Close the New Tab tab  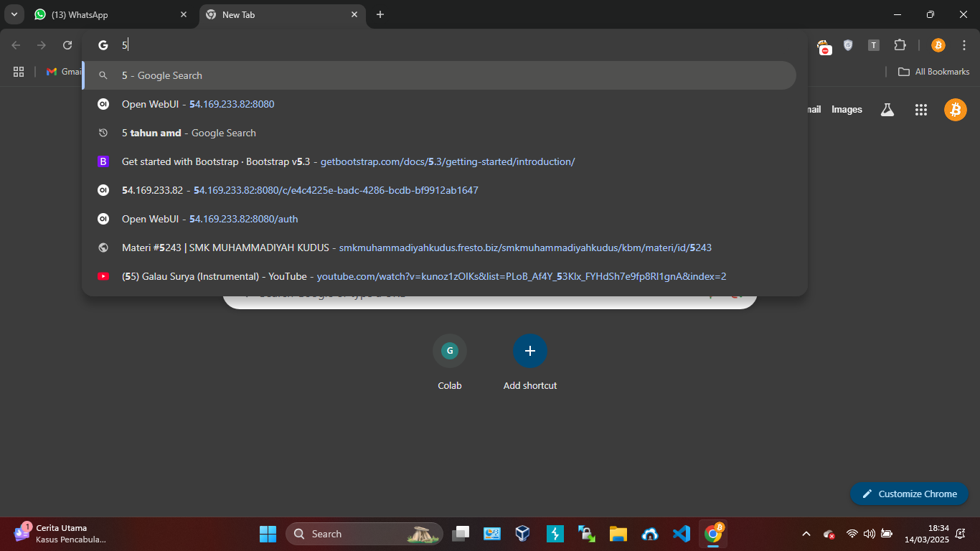354,14
